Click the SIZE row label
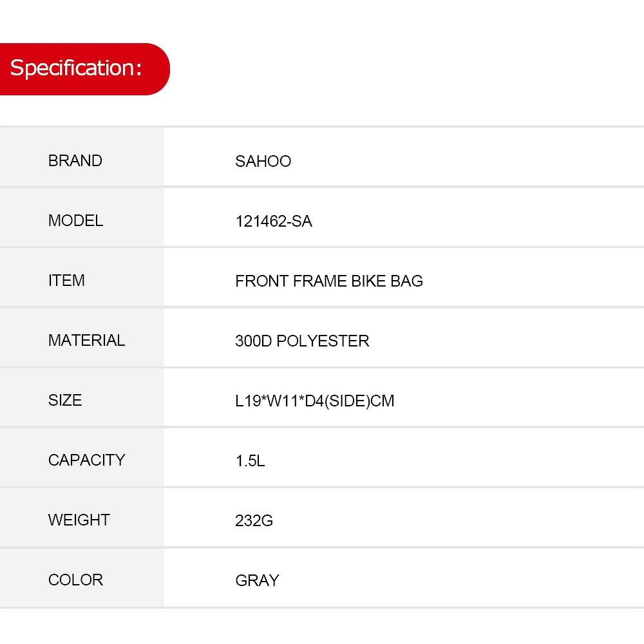Viewport: 644px width, 644px height. pyautogui.click(x=65, y=400)
